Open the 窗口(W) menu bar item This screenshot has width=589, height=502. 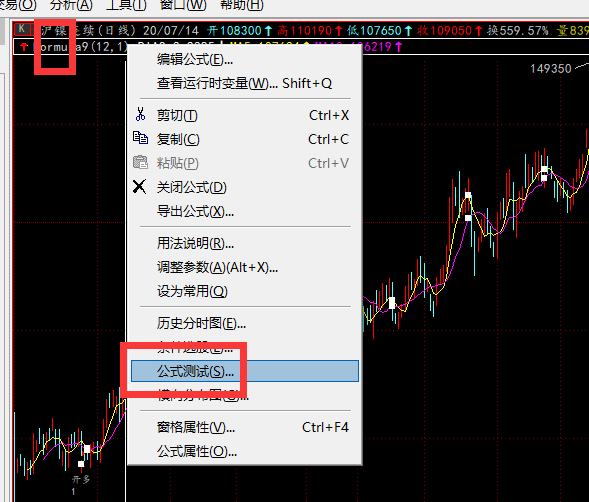[183, 5]
